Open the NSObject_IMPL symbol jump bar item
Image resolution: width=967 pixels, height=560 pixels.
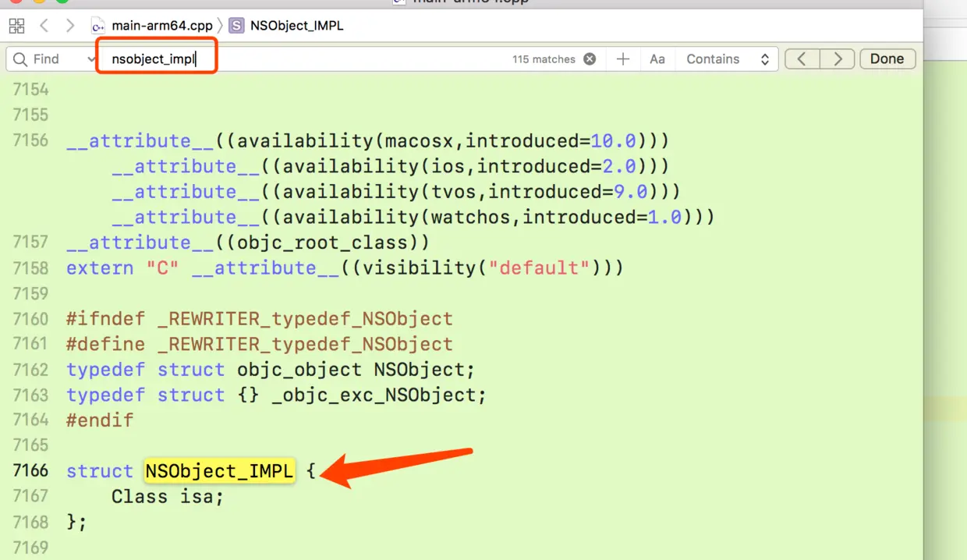point(296,26)
